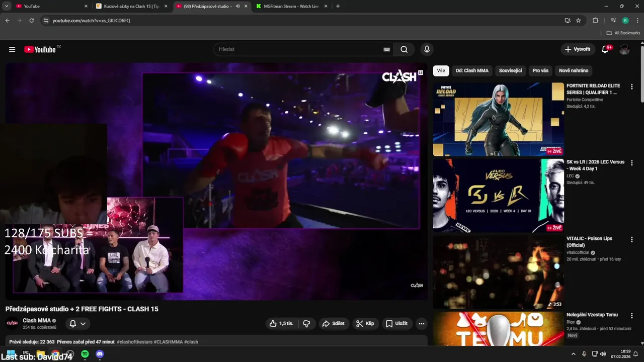Open more actions for the video
644x362 pixels.
(x=421, y=323)
